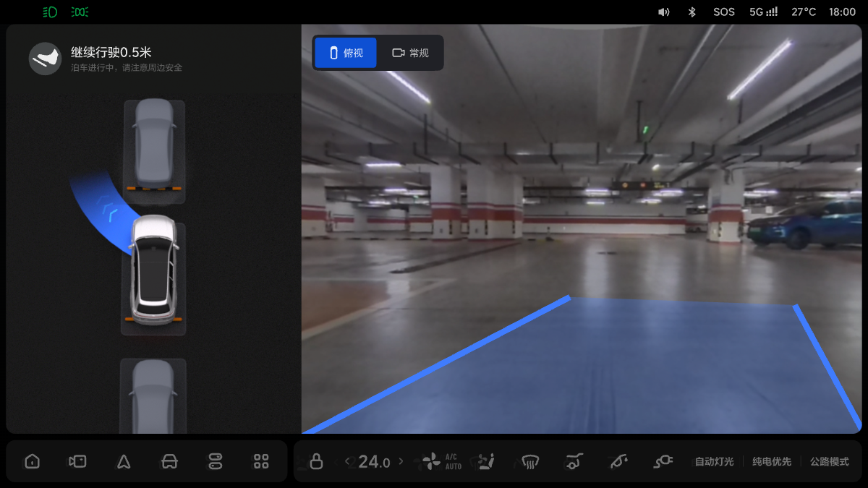Tap the 27°C outside temperature reading
This screenshot has height=488, width=868.
click(x=804, y=12)
